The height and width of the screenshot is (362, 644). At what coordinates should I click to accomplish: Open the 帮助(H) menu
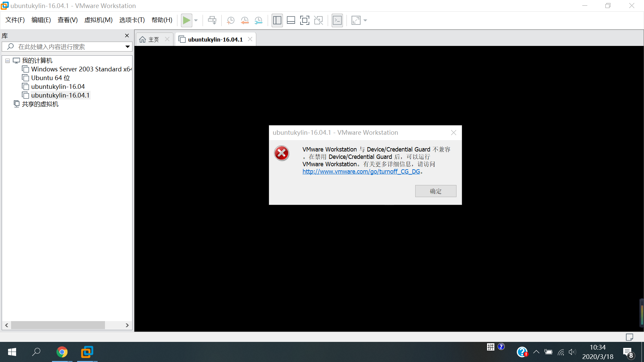coord(162,20)
